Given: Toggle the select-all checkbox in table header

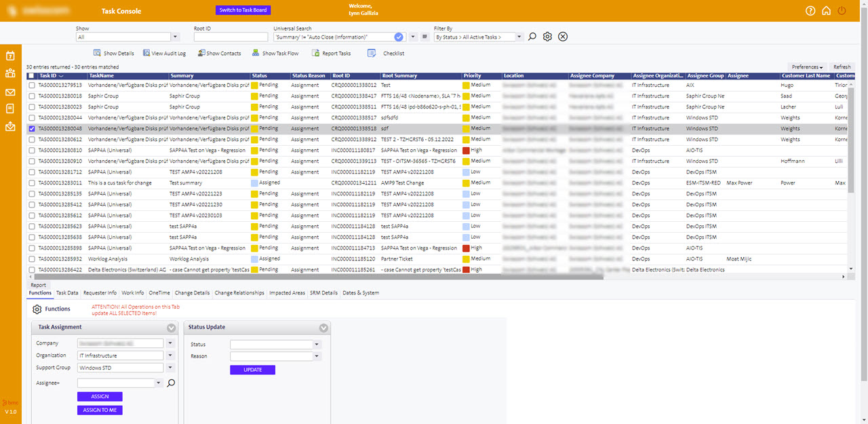Looking at the screenshot, I should (x=32, y=76).
